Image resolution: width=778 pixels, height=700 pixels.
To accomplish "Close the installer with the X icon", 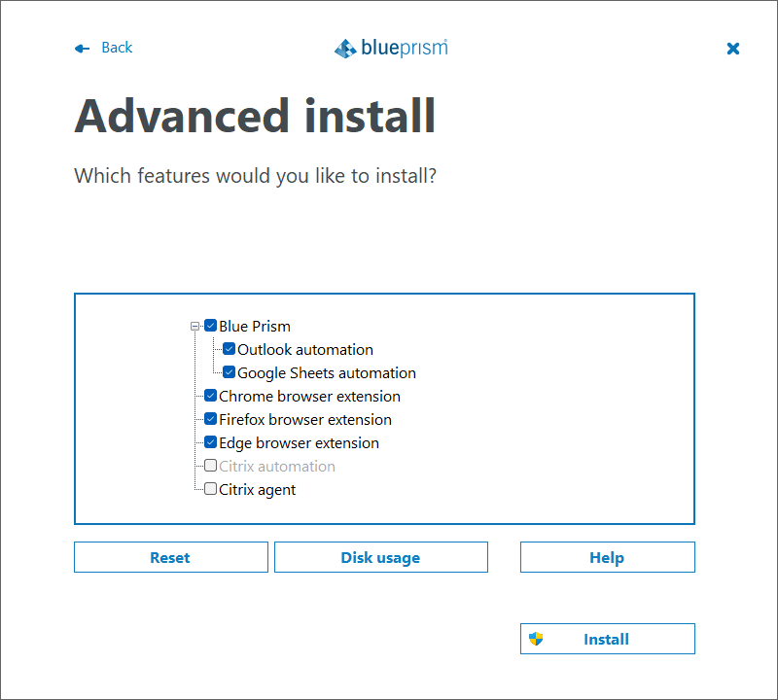I will (x=733, y=48).
